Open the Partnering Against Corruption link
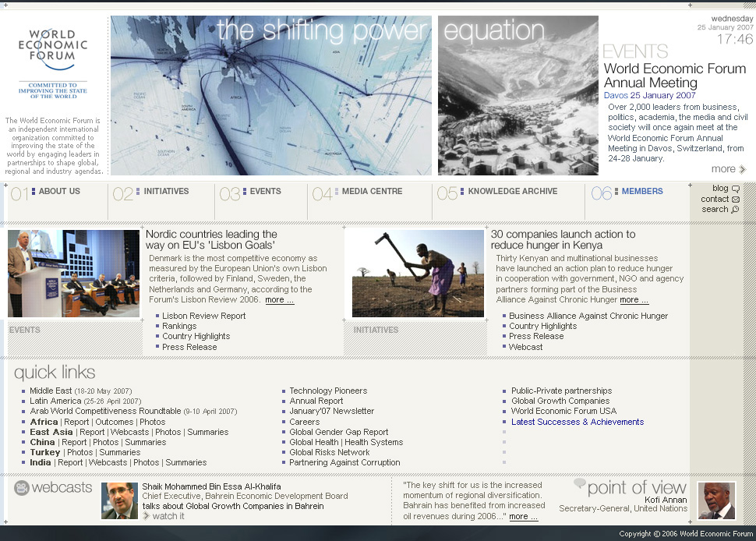 pos(344,462)
